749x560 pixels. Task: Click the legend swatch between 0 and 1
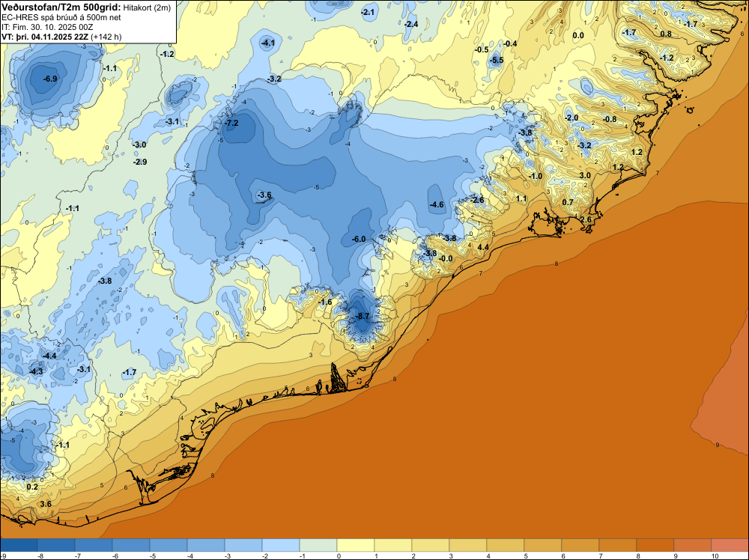click(356, 545)
